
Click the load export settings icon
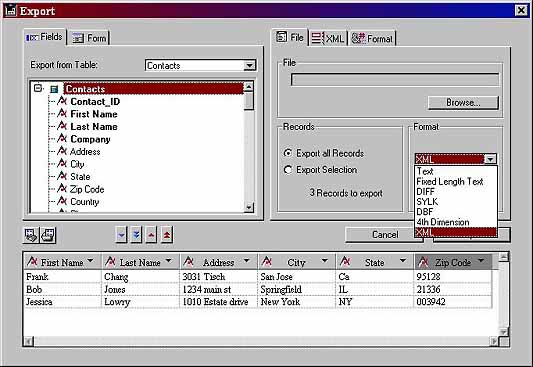coord(31,235)
